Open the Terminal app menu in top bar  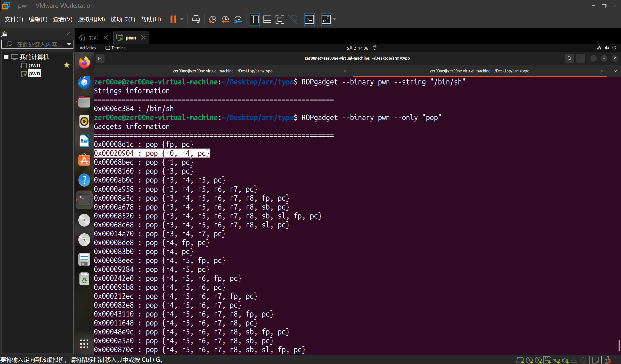pyautogui.click(x=116, y=48)
